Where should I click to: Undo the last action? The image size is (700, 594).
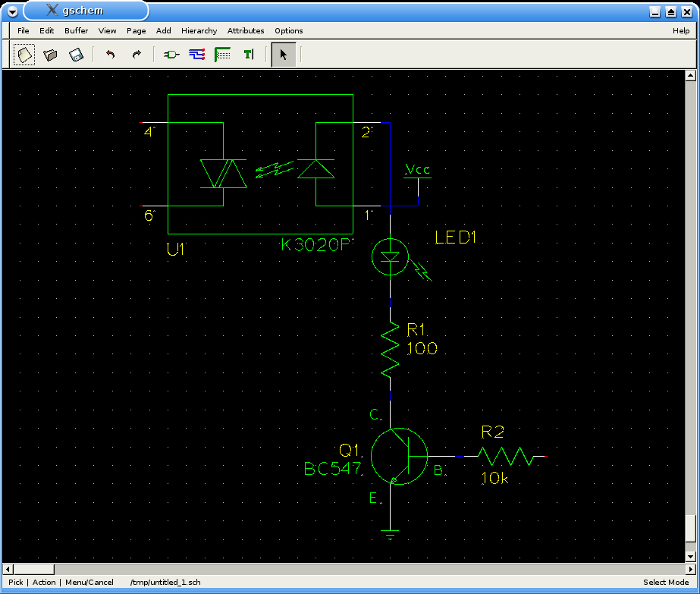pyautogui.click(x=110, y=55)
